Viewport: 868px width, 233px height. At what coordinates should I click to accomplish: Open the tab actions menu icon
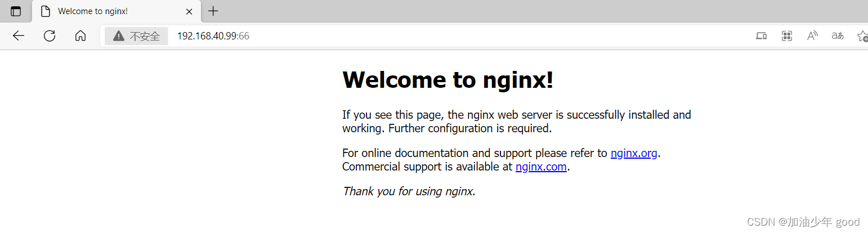16,11
